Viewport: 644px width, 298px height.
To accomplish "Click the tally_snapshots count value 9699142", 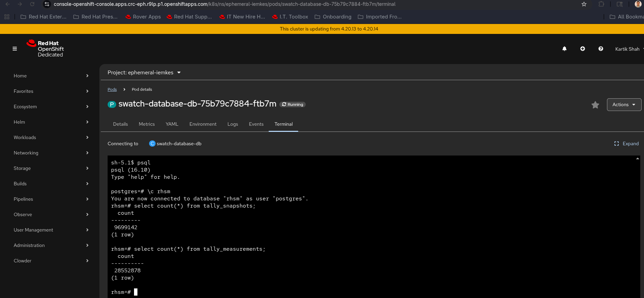I will click(x=126, y=227).
